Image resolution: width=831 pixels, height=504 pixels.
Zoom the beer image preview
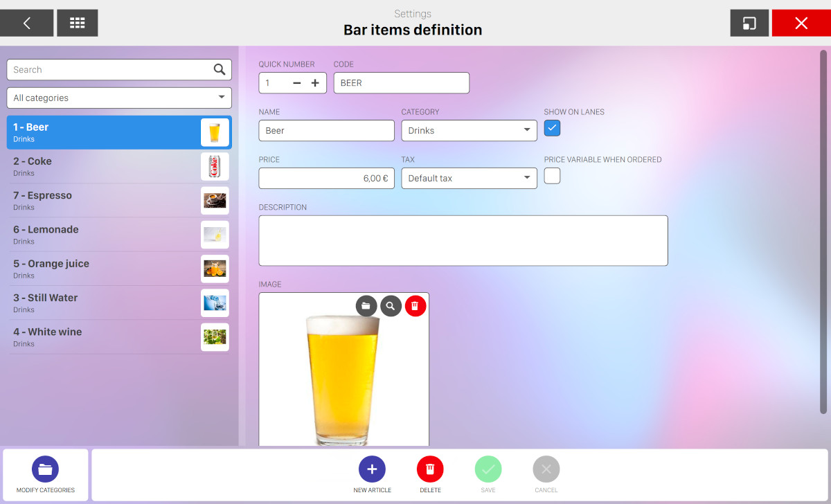click(391, 306)
